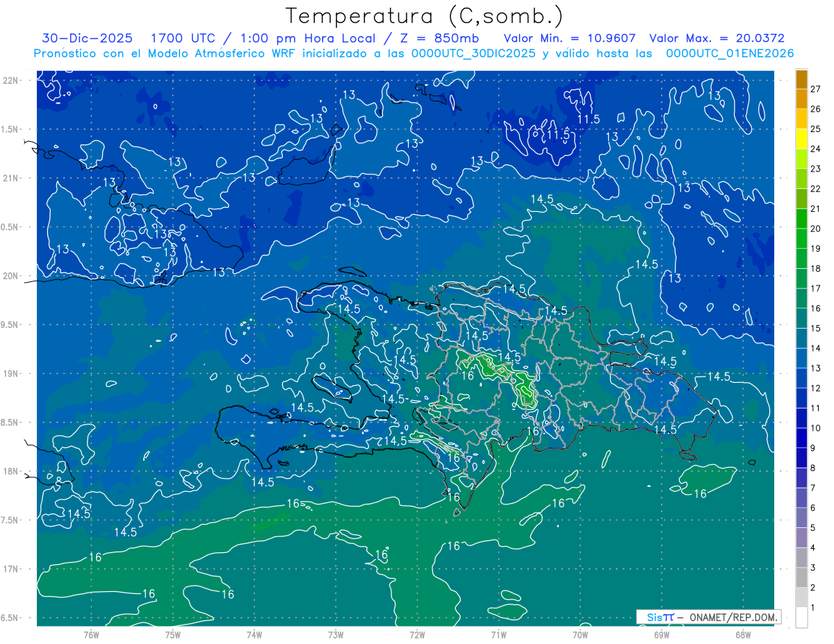Click the "68W" longitude axis label
Image resolution: width=834 pixels, height=644 pixels.
pos(743,634)
